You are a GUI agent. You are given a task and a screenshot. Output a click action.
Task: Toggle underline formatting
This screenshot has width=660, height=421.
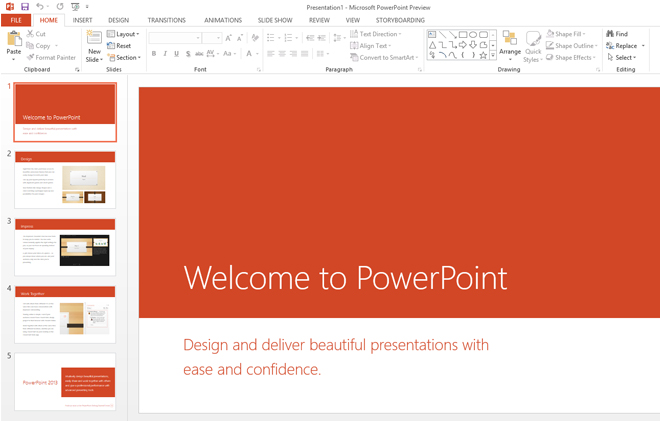point(176,53)
